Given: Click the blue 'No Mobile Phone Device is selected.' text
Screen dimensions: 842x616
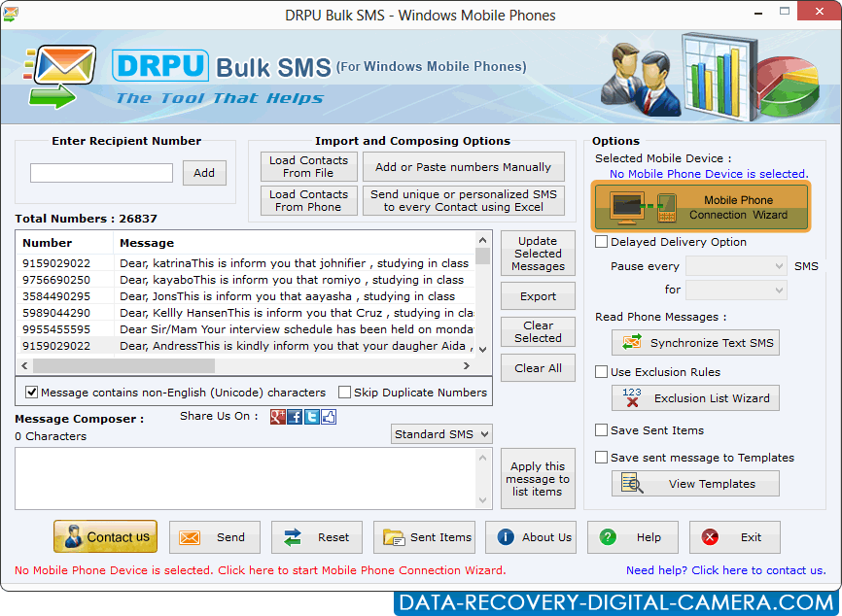Looking at the screenshot, I should pos(709,173).
